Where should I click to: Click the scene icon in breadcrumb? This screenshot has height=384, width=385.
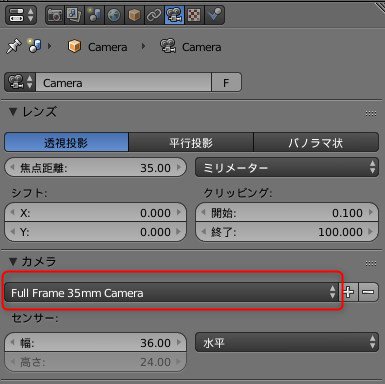(x=34, y=46)
